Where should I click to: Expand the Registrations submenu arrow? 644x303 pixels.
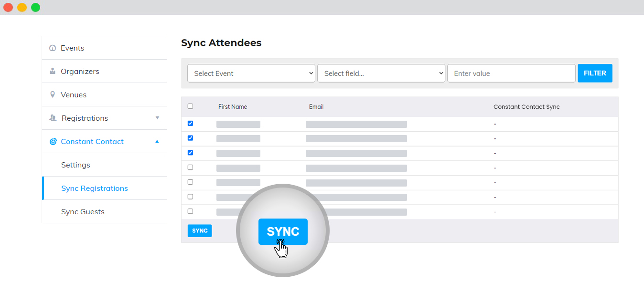pyautogui.click(x=157, y=118)
